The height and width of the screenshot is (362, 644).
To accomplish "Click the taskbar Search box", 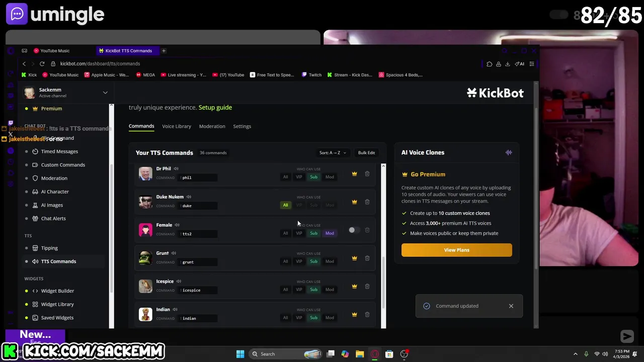I will click(286, 354).
